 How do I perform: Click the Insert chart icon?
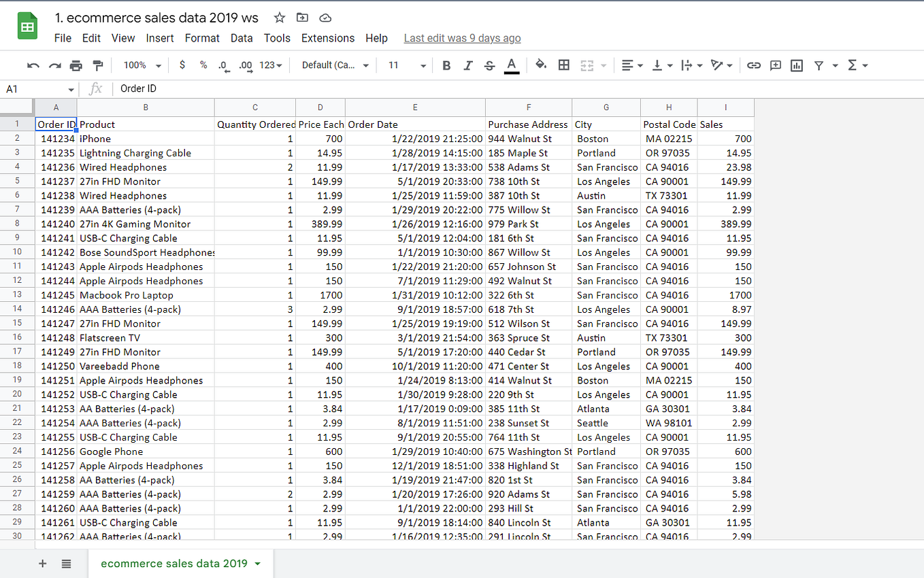(797, 65)
